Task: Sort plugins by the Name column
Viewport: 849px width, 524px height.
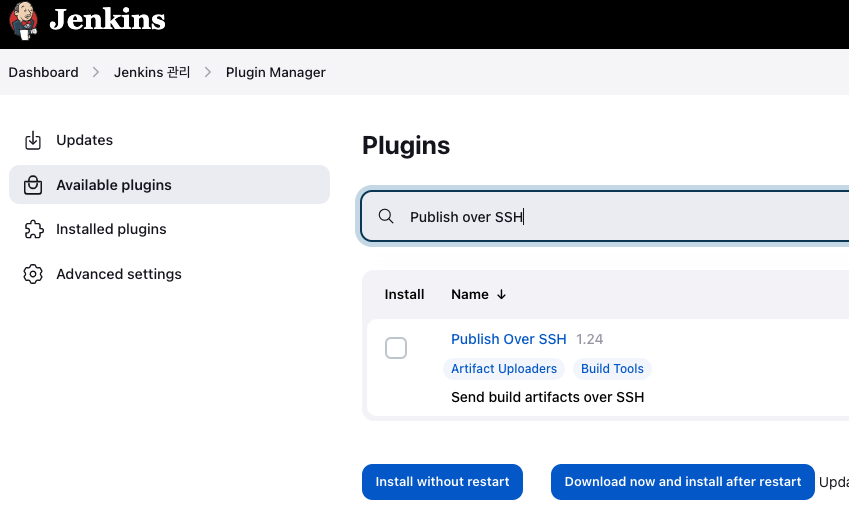Action: 470,294
